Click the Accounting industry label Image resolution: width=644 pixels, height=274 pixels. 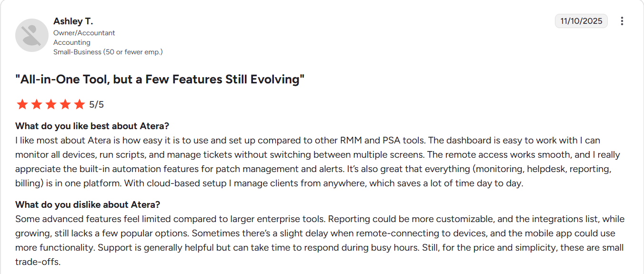72,42
